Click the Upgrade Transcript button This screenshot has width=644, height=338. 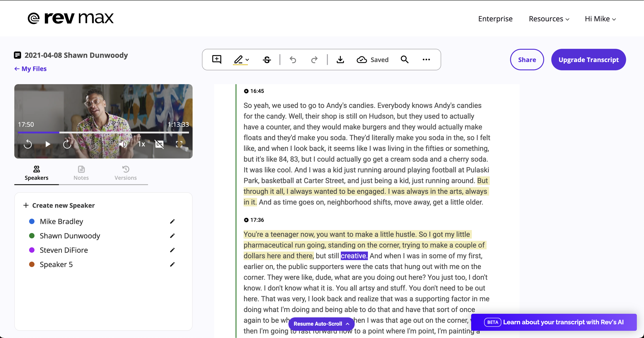pos(588,60)
